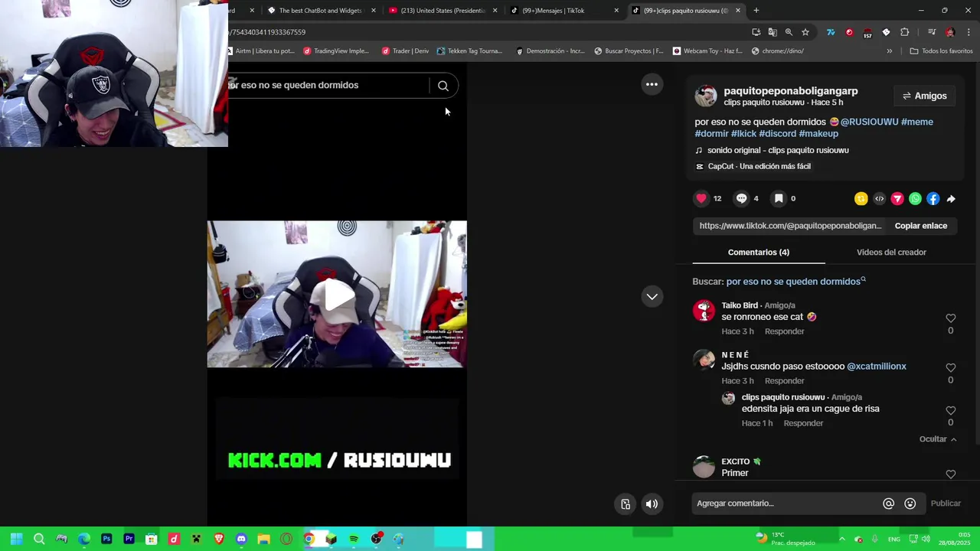Like Taiko Bird's comment
Screen dimensions: 980x551
950,318
